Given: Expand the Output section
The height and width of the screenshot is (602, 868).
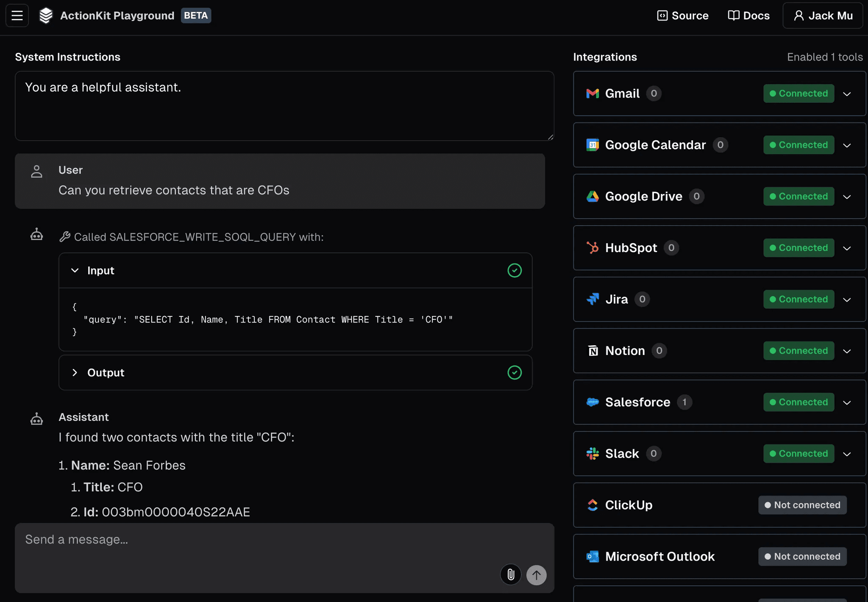Looking at the screenshot, I should pos(75,372).
